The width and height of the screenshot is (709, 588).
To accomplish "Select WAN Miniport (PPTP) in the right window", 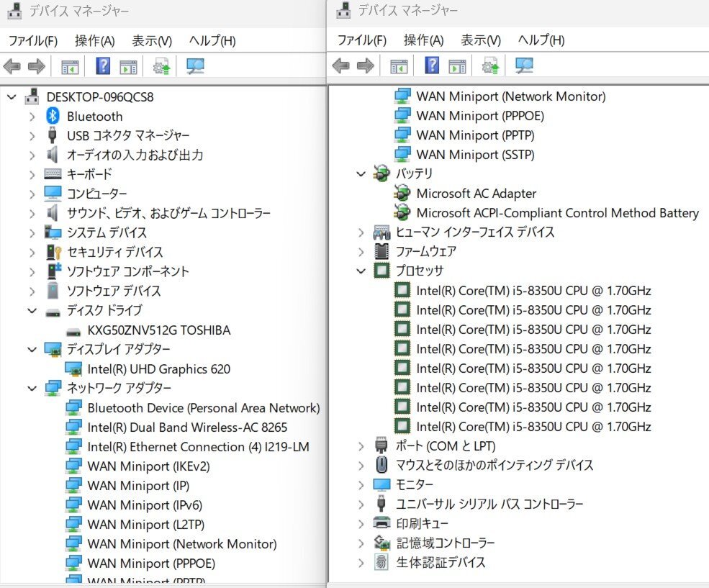I will click(475, 135).
